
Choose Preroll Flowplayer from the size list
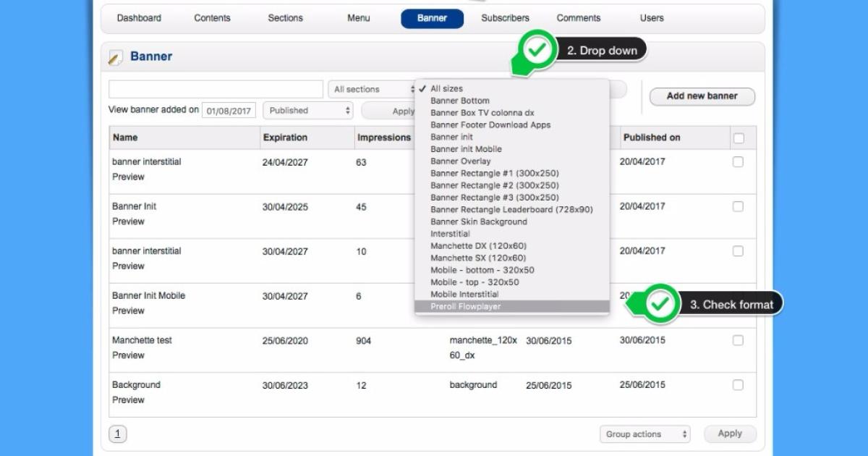(465, 307)
